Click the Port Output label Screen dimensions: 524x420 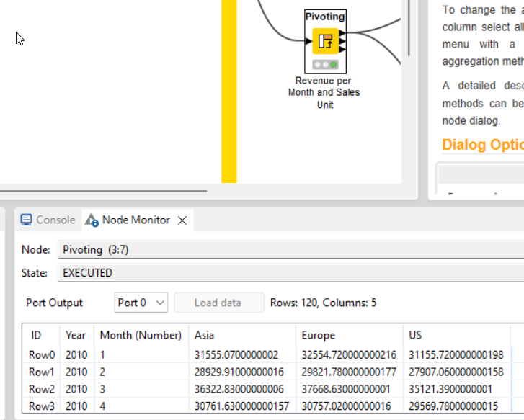coord(54,303)
